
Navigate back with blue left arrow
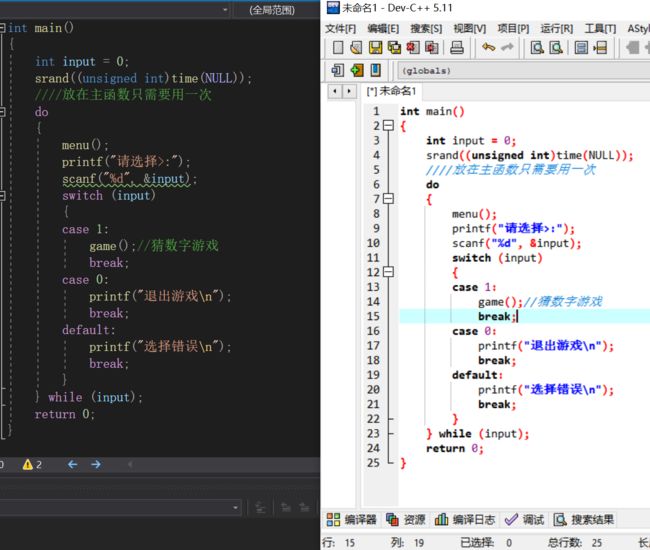[x=73, y=464]
